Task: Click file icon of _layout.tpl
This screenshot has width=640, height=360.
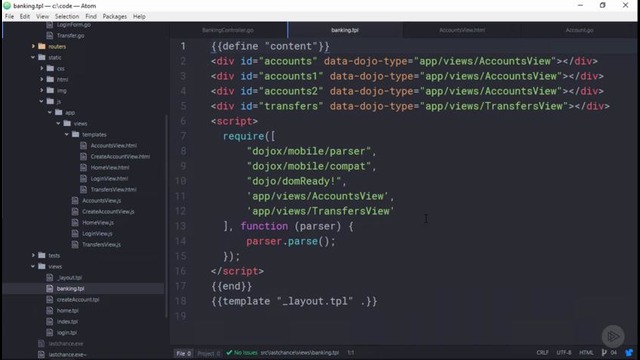Action: pyautogui.click(x=50, y=278)
